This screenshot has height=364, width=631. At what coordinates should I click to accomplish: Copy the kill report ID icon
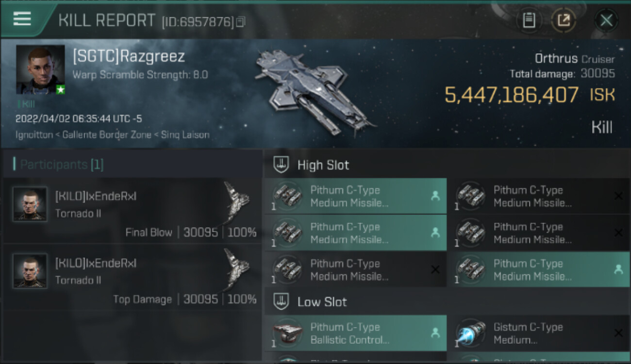point(241,21)
